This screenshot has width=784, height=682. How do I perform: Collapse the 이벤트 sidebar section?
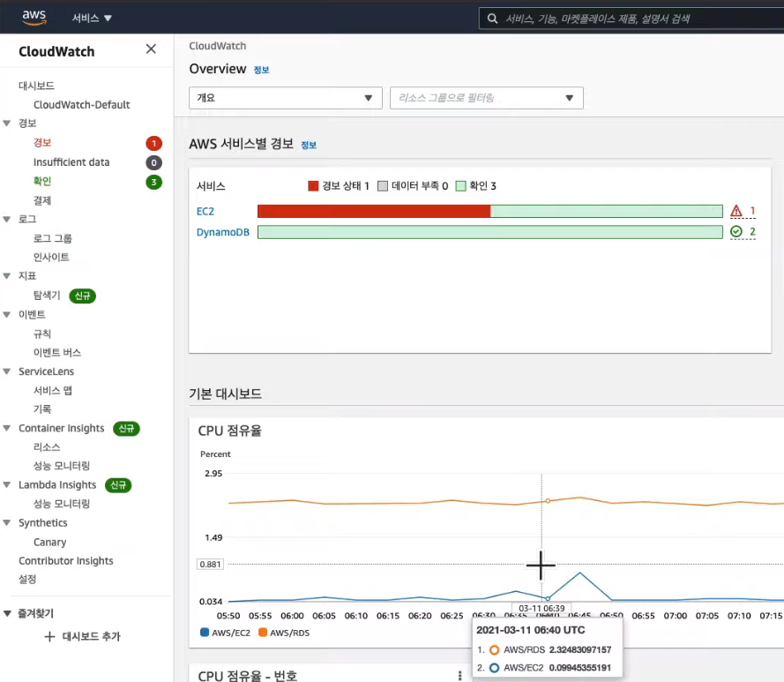6,314
